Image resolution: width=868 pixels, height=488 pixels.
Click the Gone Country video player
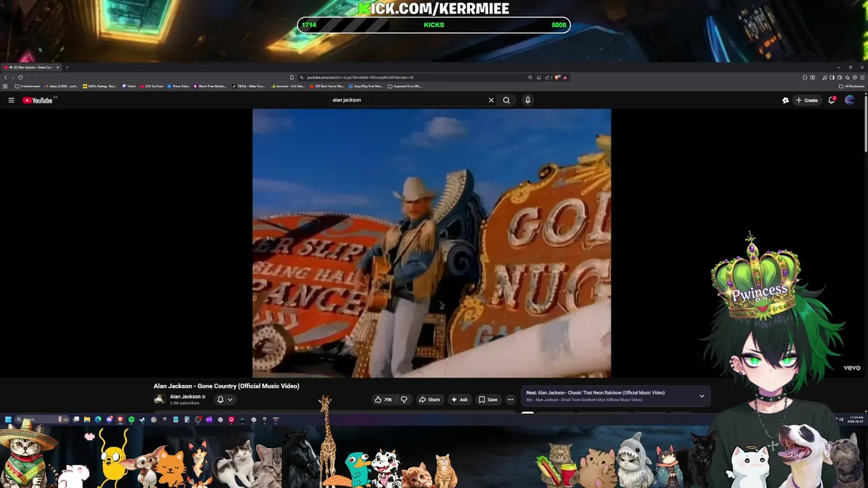click(431, 243)
